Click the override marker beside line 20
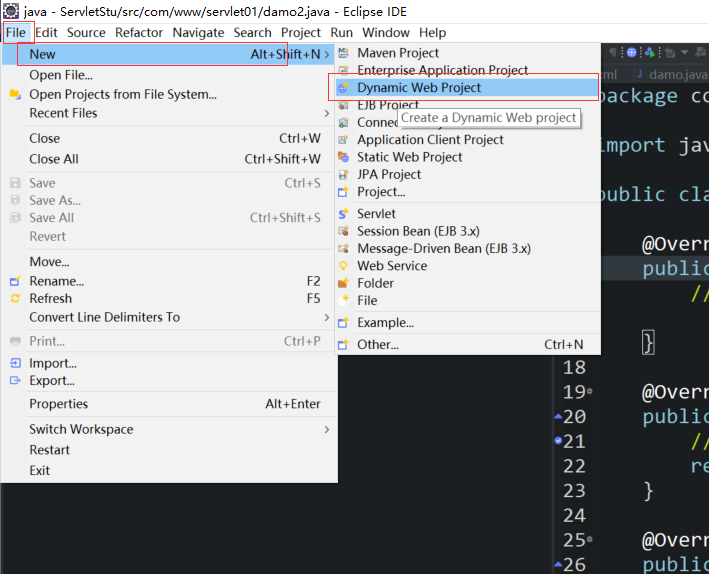This screenshot has width=709, height=574. coord(558,416)
